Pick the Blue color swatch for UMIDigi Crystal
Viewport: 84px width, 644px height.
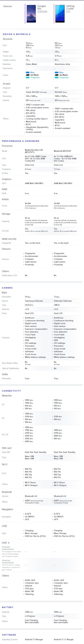(x=57, y=73)
